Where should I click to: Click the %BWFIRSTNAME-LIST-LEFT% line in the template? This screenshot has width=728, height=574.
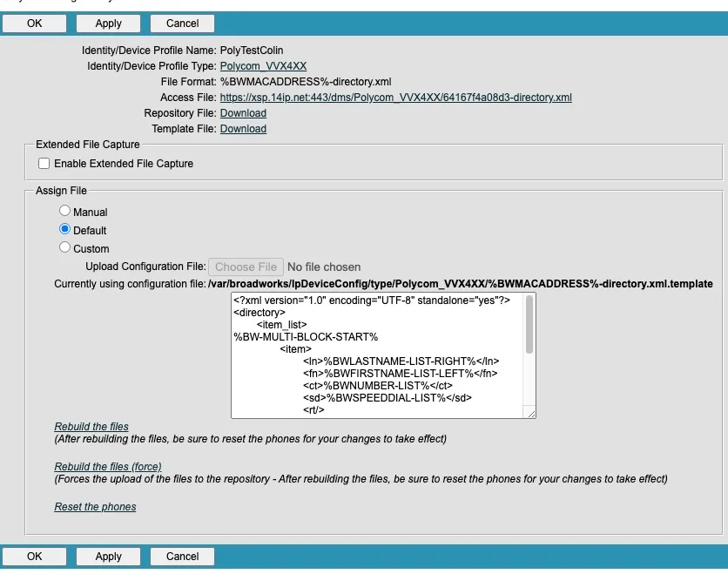pyautogui.click(x=401, y=374)
